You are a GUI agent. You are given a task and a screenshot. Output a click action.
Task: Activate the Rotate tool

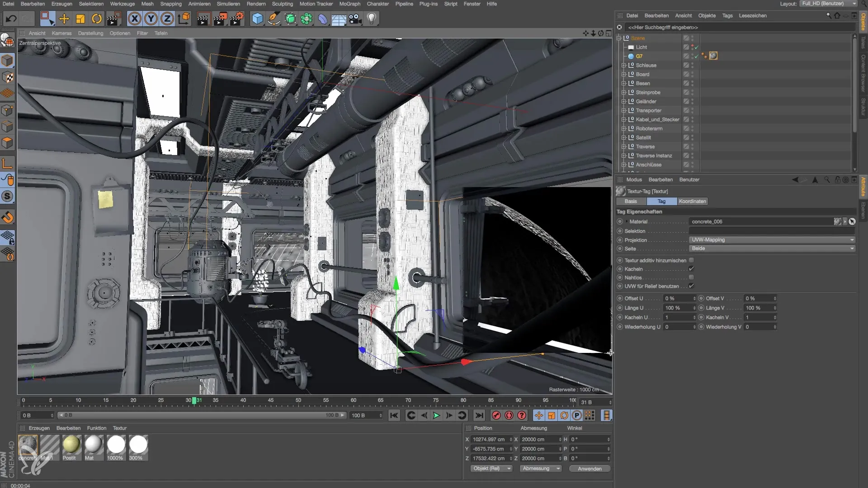click(x=97, y=19)
